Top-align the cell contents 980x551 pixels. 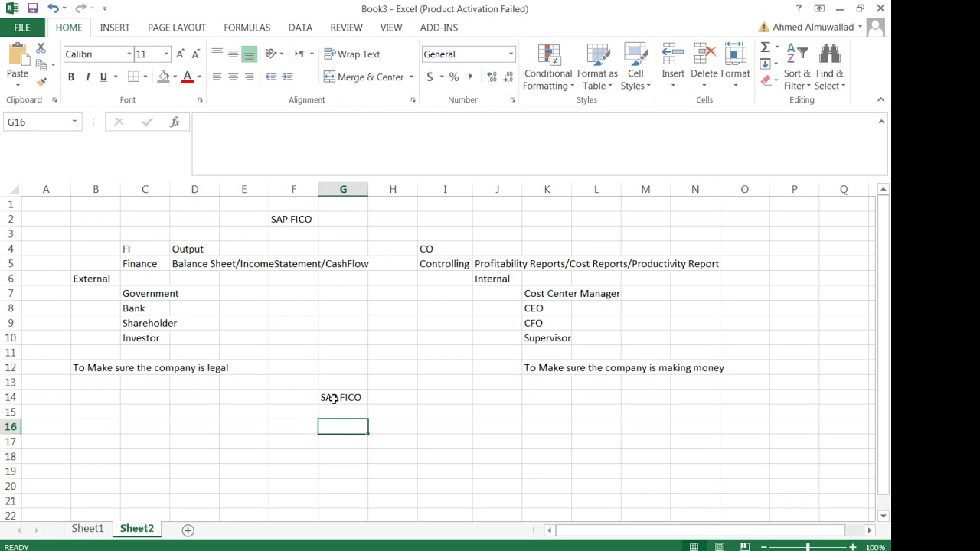pyautogui.click(x=217, y=54)
